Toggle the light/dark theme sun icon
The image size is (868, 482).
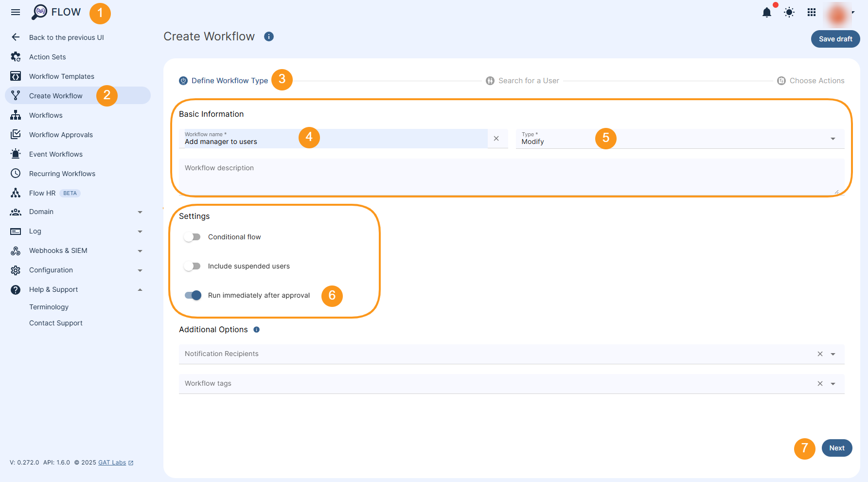pos(789,12)
